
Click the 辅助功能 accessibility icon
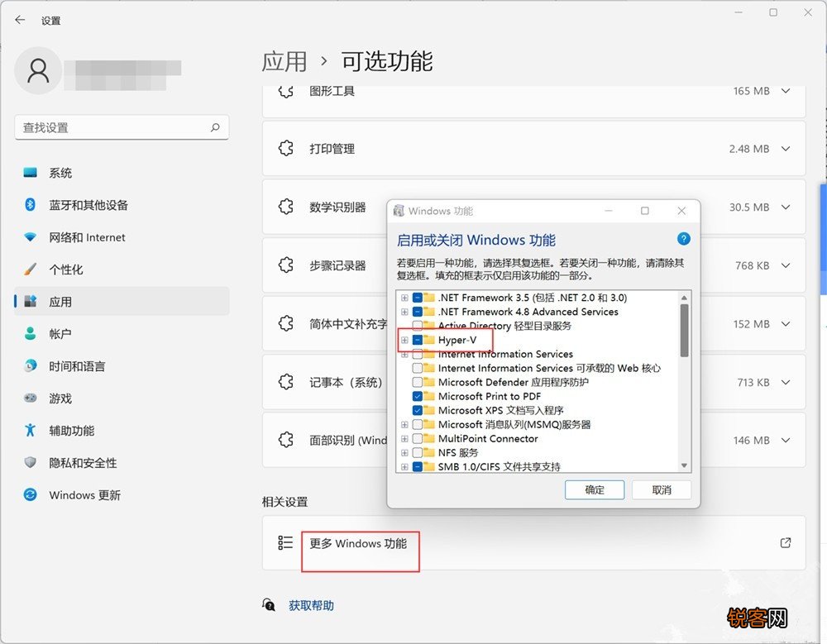(31, 430)
